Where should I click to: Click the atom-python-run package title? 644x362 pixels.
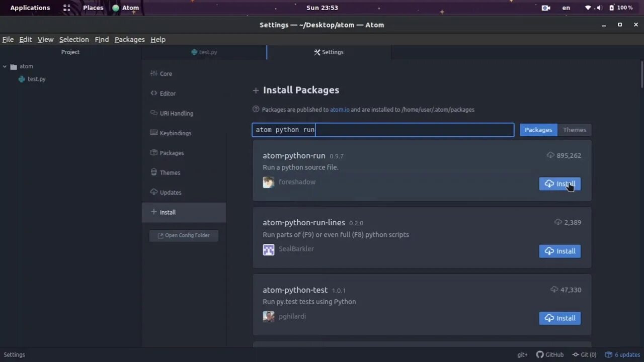[294, 155]
